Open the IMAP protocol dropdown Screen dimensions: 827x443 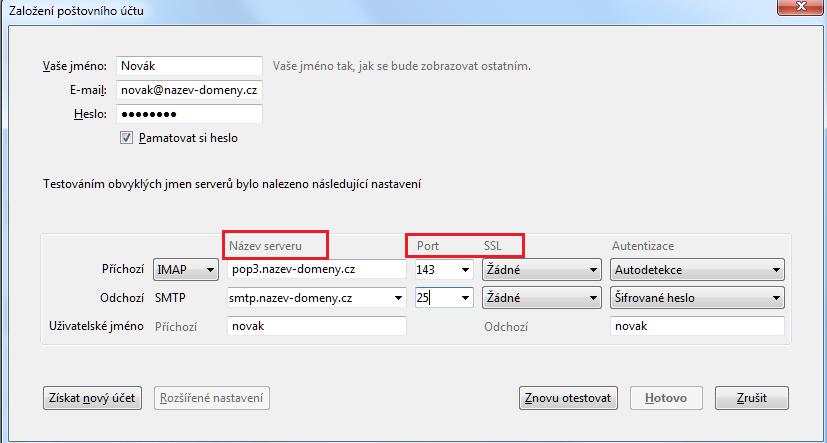[x=185, y=270]
